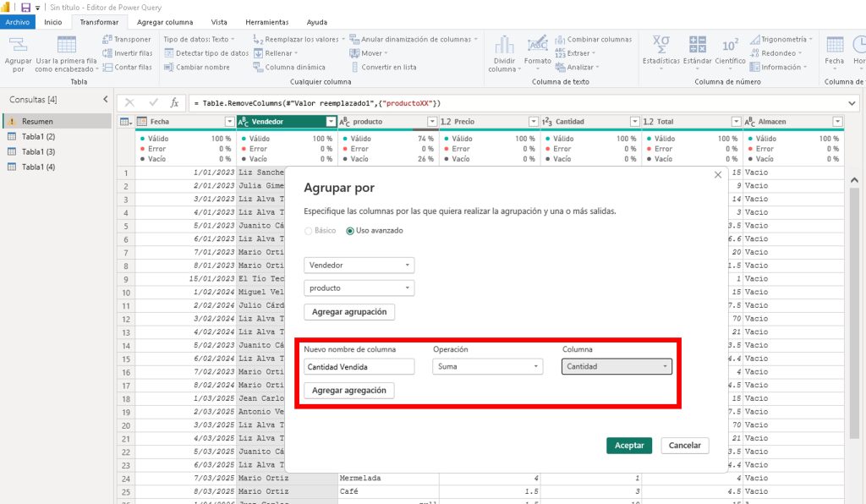Viewport: 866px width, 504px height.
Task: Open the Estadísticas icon in the ribbon
Action: 660,46
